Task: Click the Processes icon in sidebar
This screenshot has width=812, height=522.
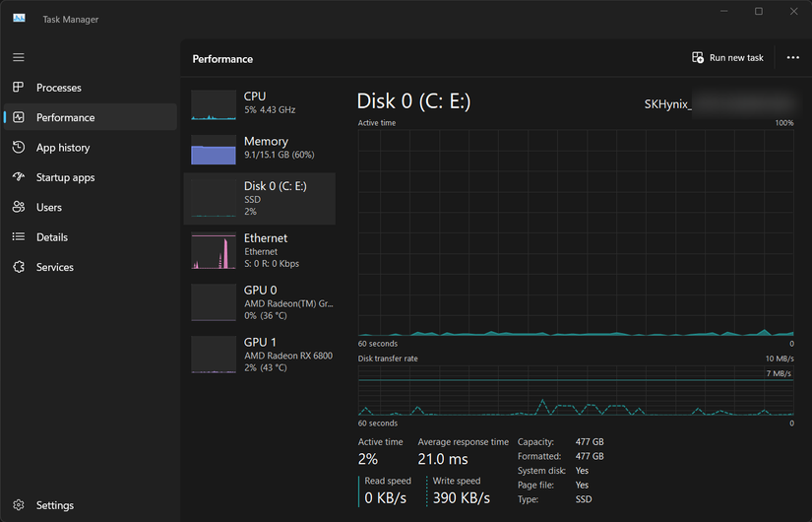Action: tap(19, 88)
